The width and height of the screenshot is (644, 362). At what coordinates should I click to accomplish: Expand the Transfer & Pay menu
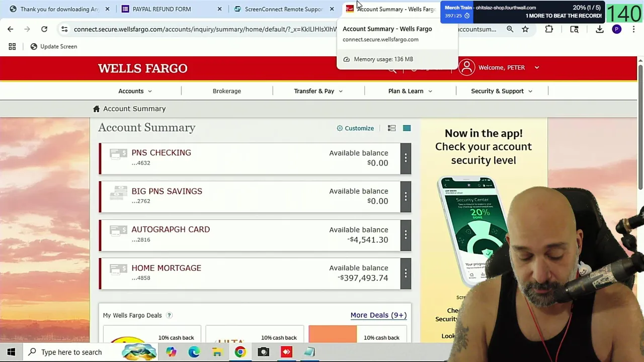point(318,91)
